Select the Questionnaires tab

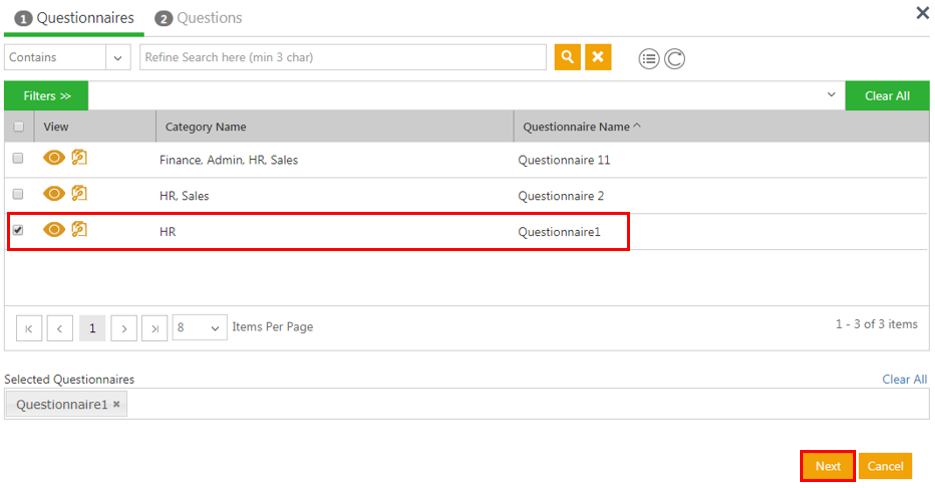(x=74, y=18)
